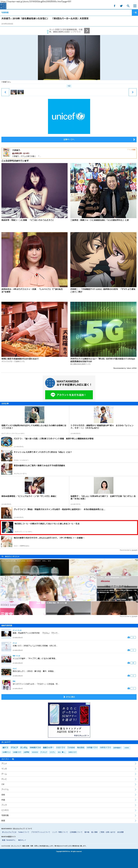Open the search magnifier icon
Screen dimensions: 138x868
[x=128, y=6]
